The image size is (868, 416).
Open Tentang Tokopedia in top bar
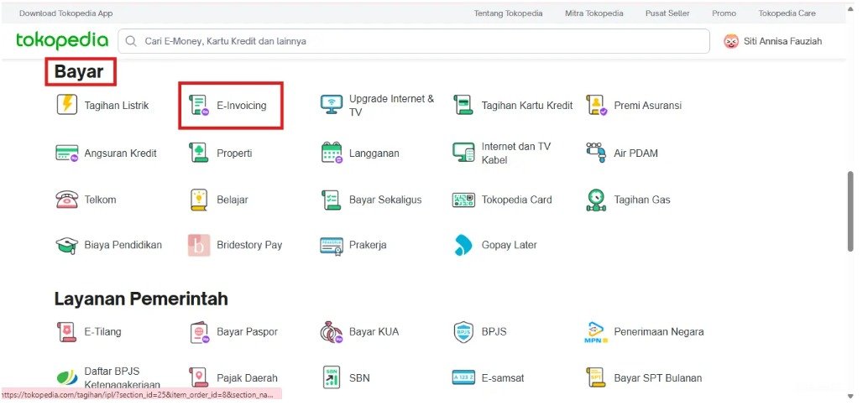508,13
